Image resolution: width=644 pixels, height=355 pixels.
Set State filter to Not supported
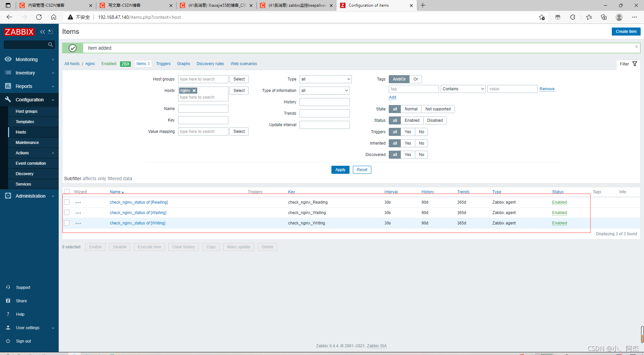[438, 109]
